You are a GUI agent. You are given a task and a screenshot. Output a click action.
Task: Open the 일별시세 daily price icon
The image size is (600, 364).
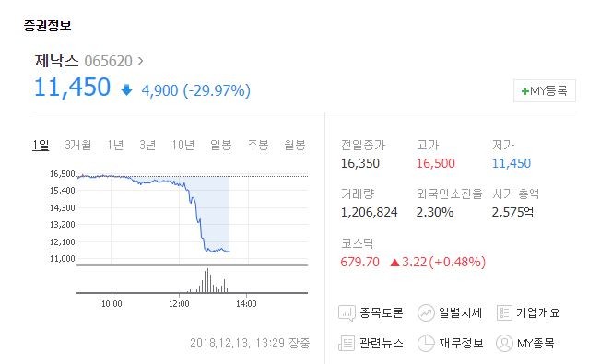(x=426, y=312)
